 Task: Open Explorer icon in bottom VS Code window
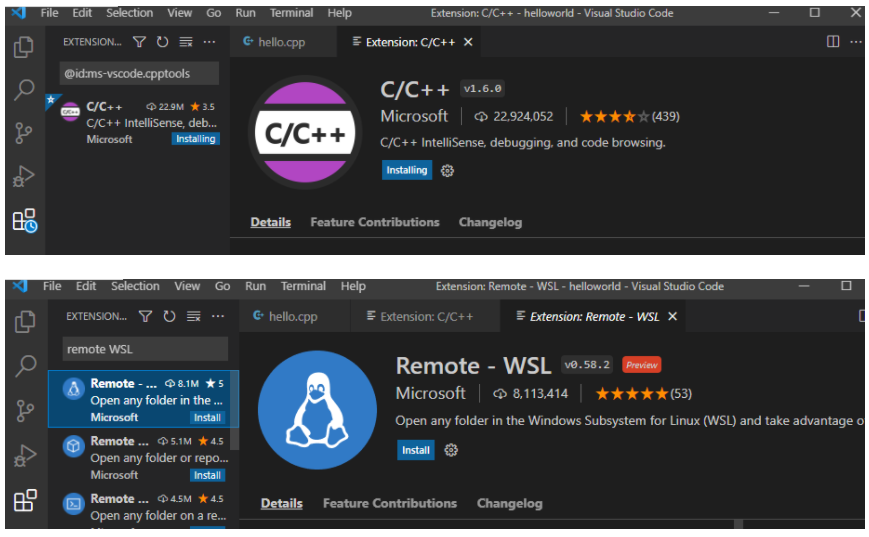pos(25,321)
